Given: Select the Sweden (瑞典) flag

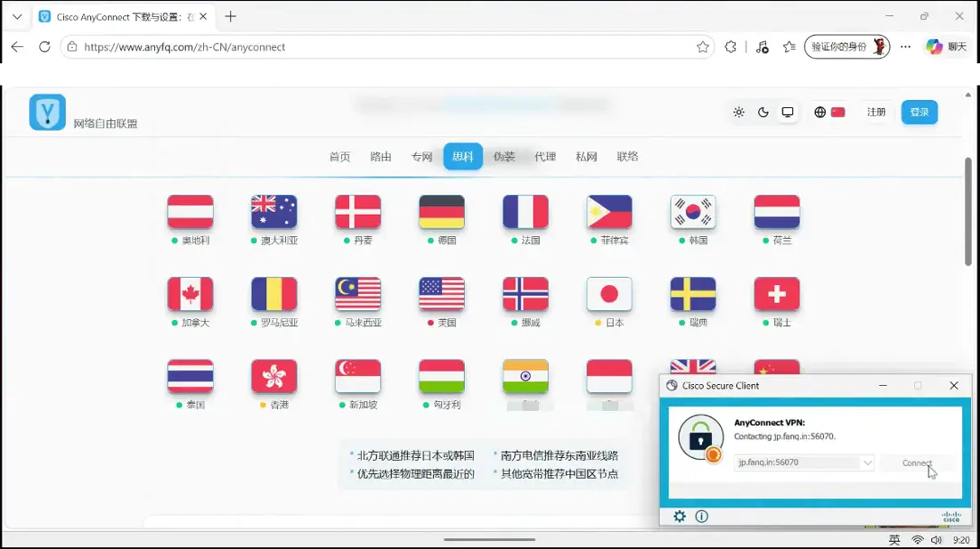Looking at the screenshot, I should [692, 294].
